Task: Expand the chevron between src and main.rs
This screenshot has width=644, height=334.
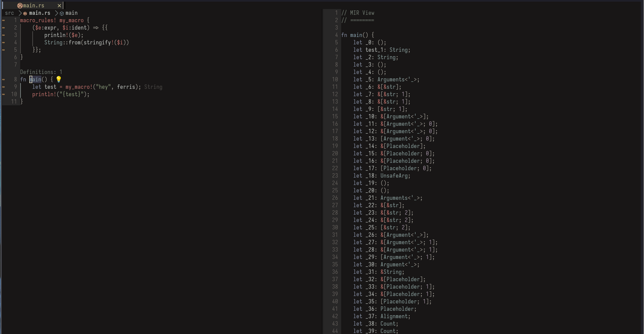Action: [20, 13]
